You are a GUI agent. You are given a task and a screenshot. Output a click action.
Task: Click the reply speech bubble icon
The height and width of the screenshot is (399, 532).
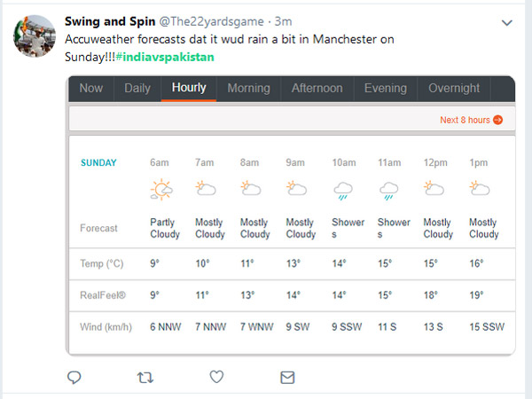[x=74, y=378]
